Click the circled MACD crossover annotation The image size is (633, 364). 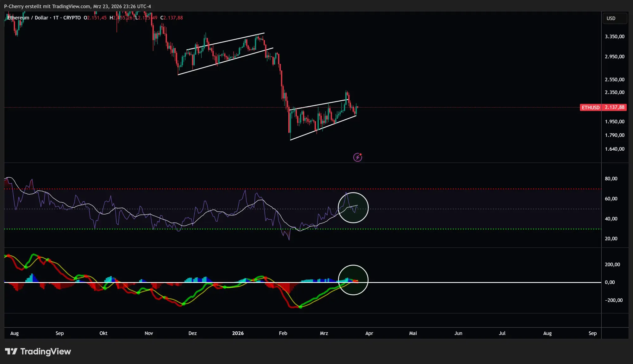click(354, 280)
